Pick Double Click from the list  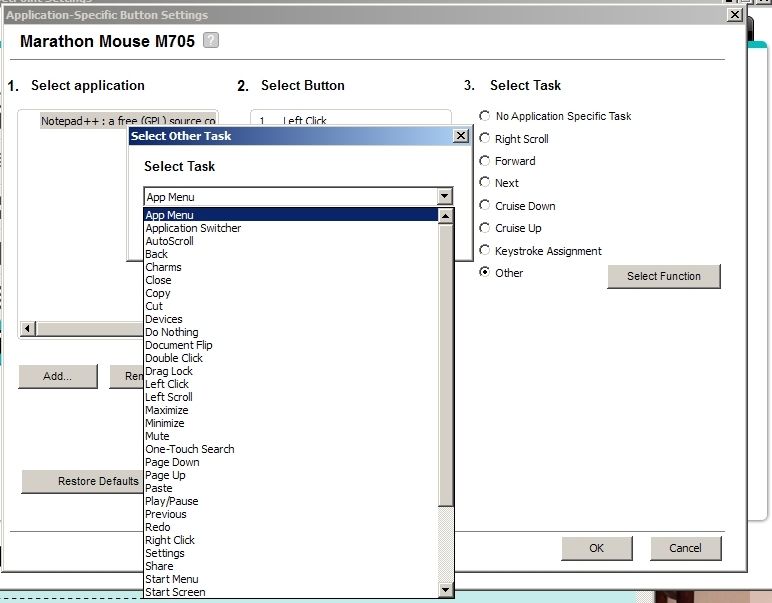tap(290, 358)
